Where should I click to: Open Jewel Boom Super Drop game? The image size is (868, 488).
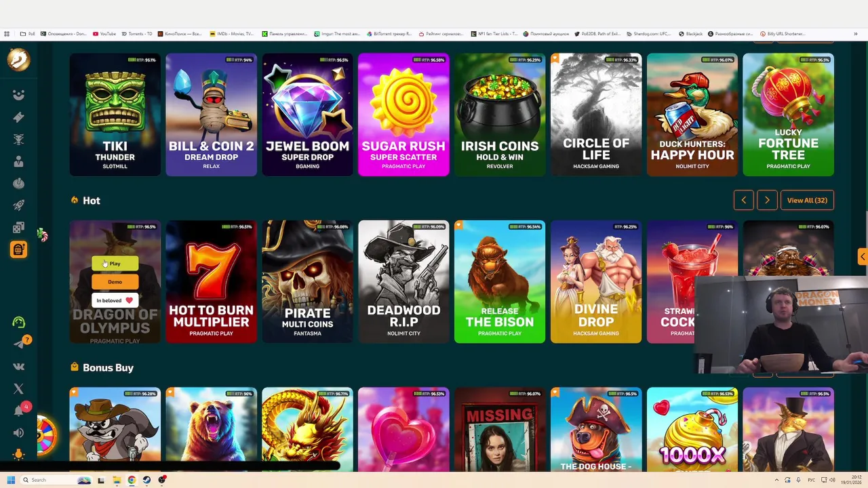pyautogui.click(x=308, y=115)
